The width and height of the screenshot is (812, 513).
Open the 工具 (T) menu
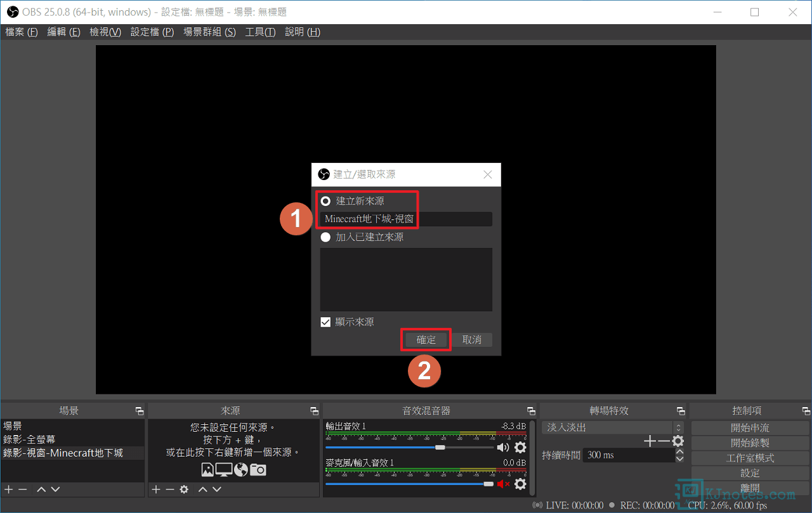pos(260,32)
